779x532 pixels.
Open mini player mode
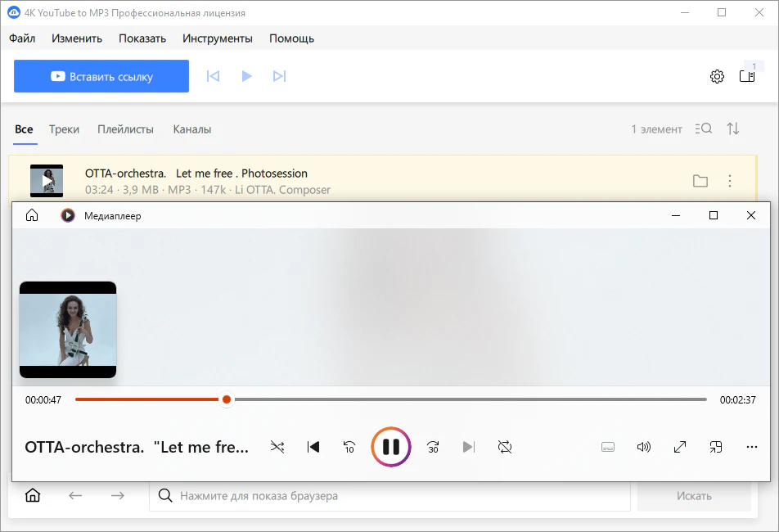tap(716, 447)
